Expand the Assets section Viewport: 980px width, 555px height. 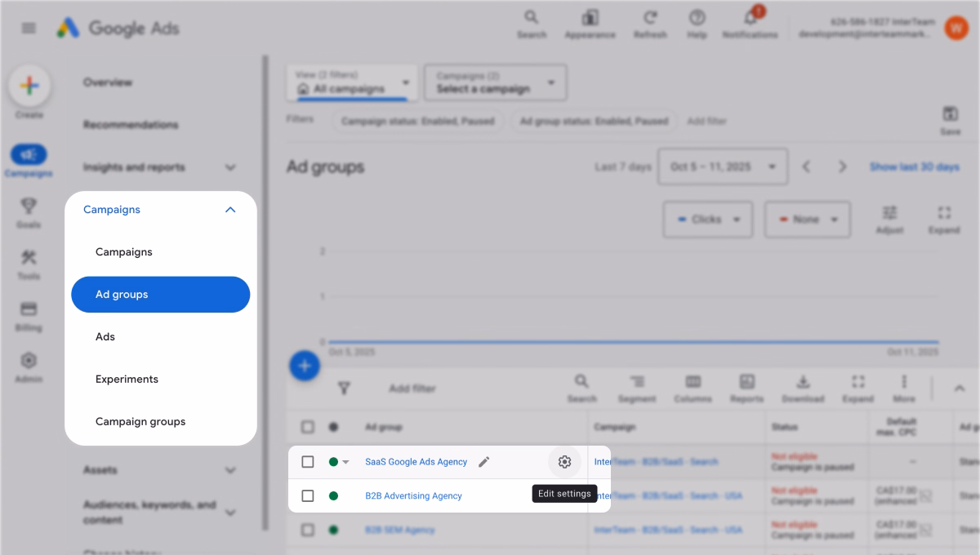(230, 470)
